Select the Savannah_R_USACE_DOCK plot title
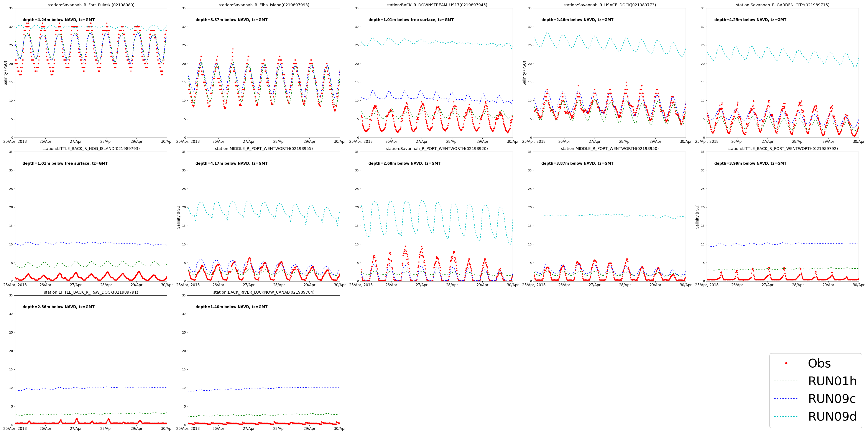Screen dimensions: 868x434 click(610, 5)
